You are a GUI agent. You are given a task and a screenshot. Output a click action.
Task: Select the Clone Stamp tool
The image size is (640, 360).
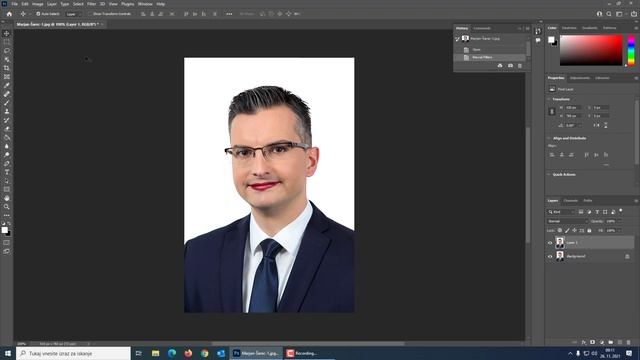click(x=7, y=111)
